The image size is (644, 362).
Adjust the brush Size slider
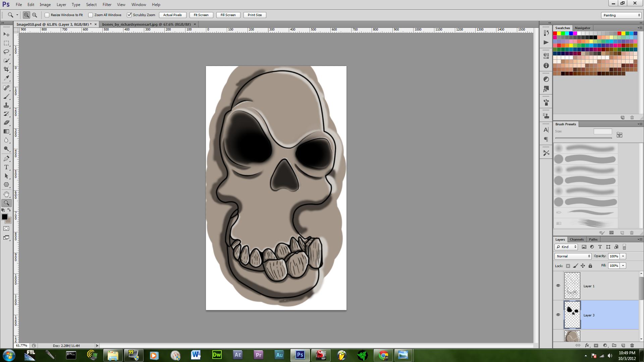point(584,138)
